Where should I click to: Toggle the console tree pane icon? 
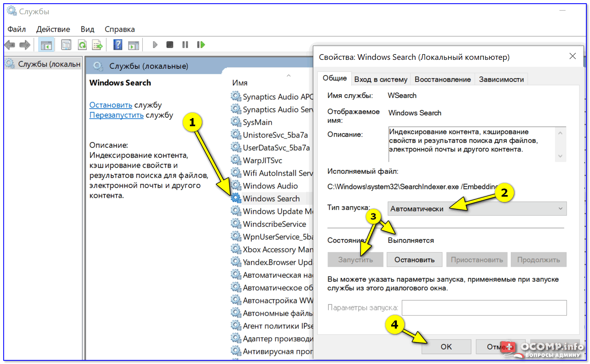pos(46,45)
